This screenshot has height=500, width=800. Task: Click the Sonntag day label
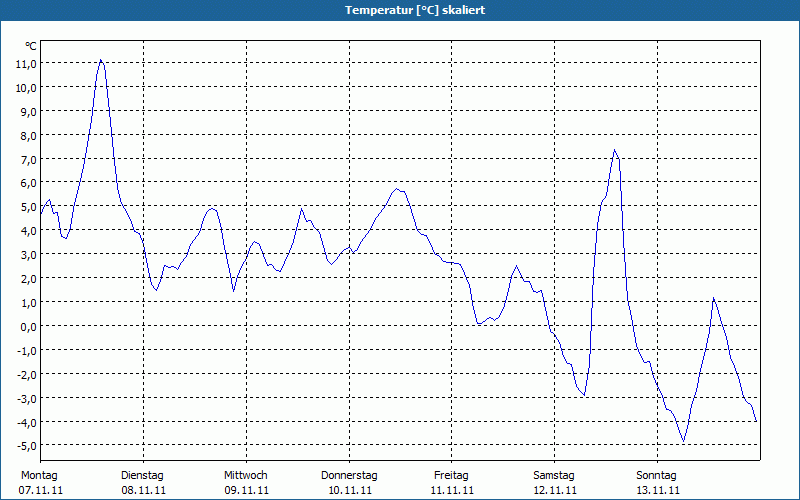tap(656, 476)
